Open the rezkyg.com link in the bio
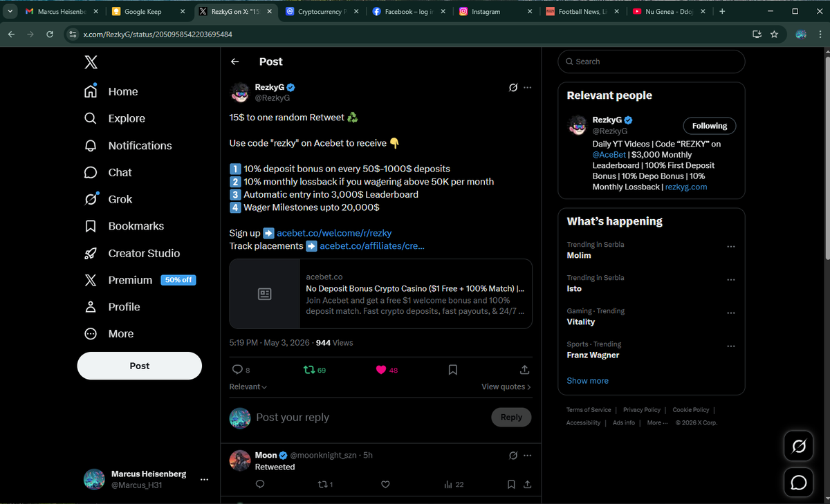The image size is (830, 504). 686,187
